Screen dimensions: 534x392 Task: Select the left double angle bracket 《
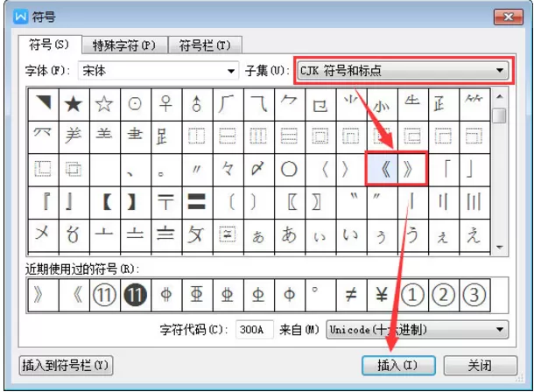pyautogui.click(x=382, y=169)
